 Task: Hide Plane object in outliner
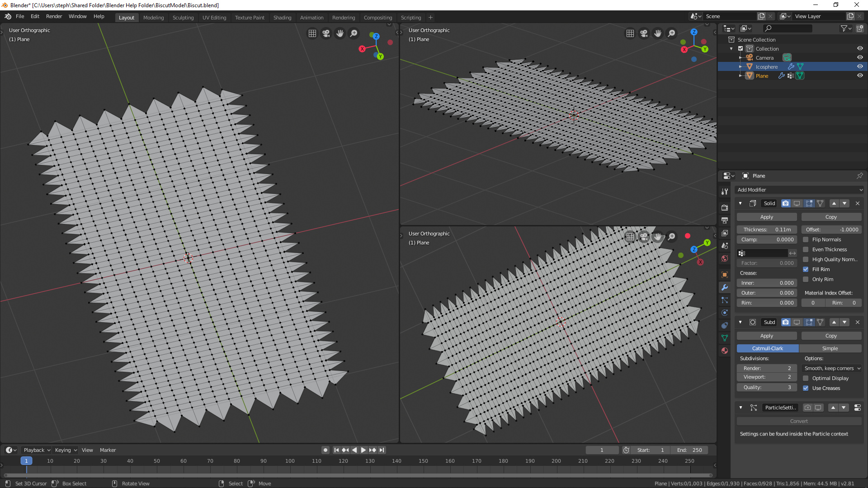point(860,75)
